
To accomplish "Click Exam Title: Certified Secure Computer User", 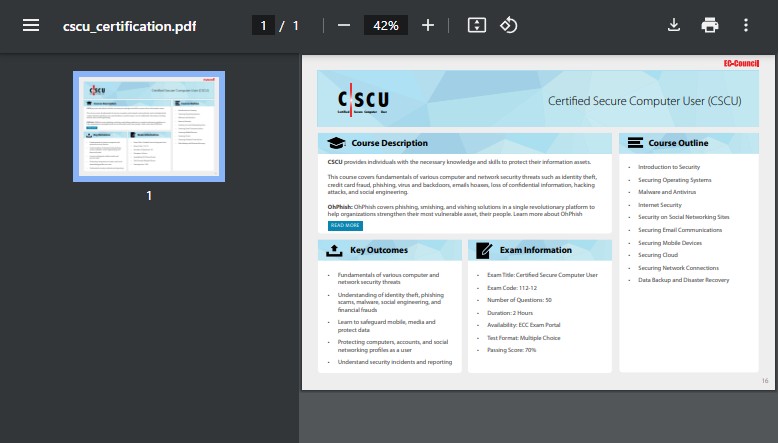I will (x=542, y=275).
